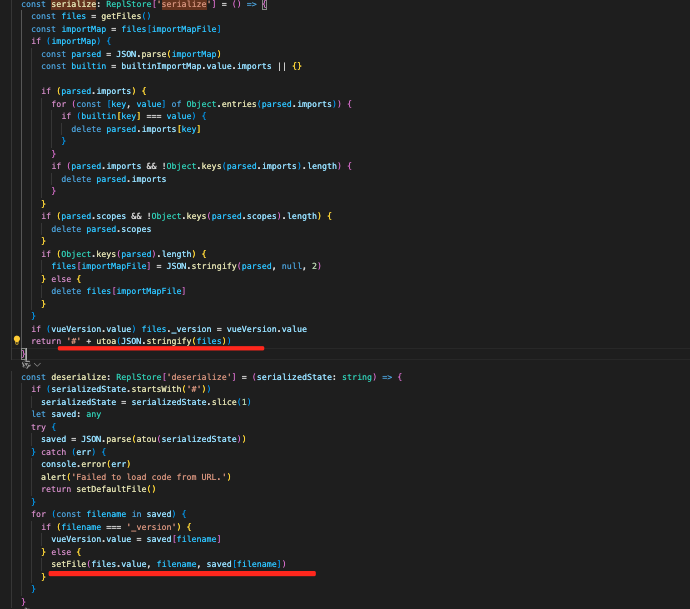Image resolution: width=690 pixels, height=609 pixels.
Task: Click the 'delete parsed.imports' statement without key
Action: click(114, 179)
